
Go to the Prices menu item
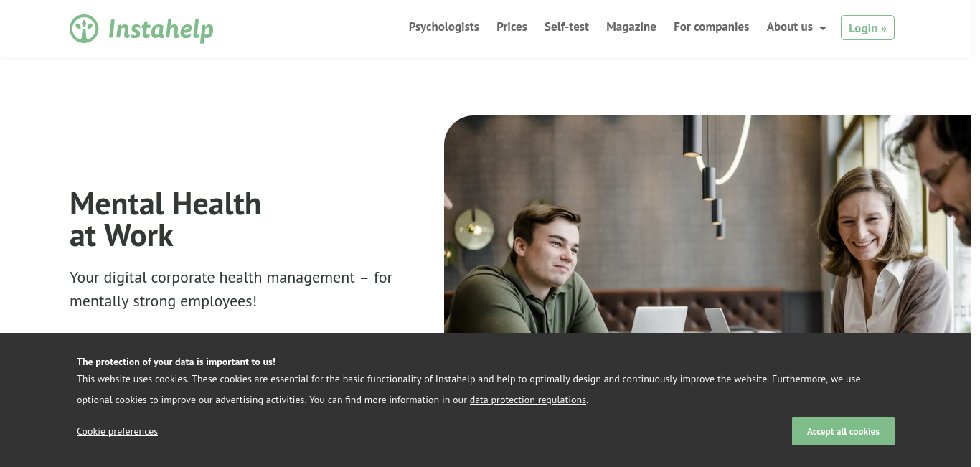(x=512, y=27)
